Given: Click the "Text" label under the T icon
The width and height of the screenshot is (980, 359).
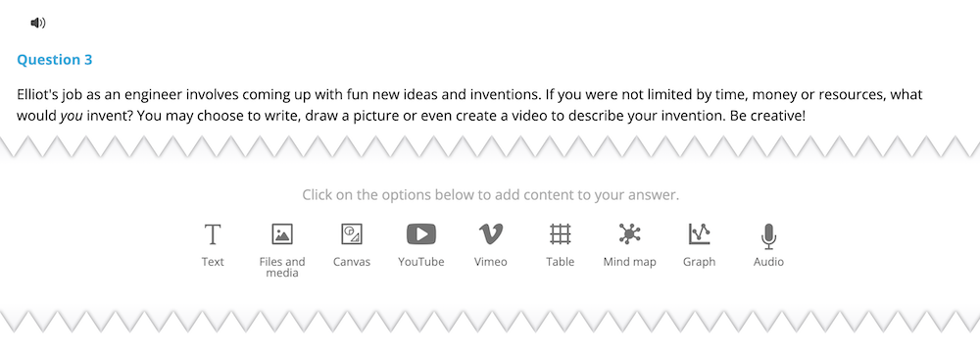Looking at the screenshot, I should click(213, 262).
